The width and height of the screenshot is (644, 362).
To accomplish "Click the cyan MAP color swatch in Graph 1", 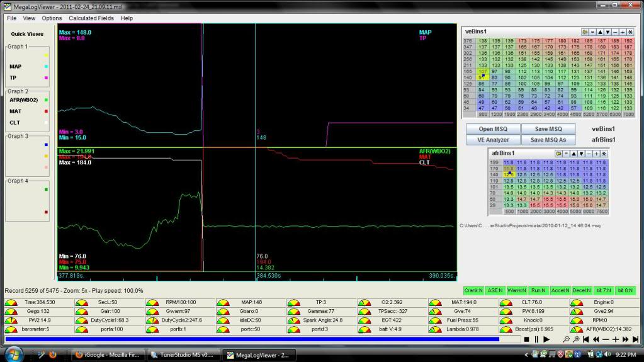I will (47, 66).
